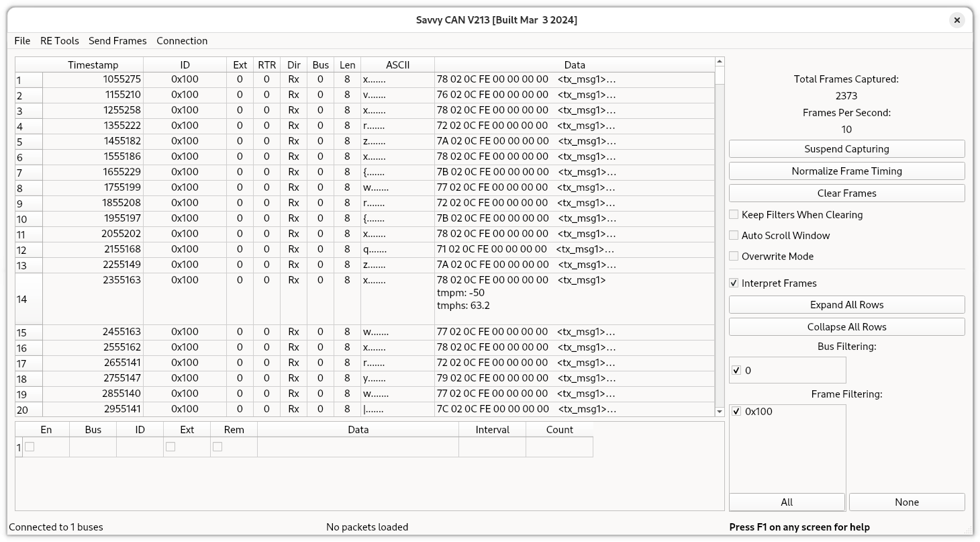The image size is (980, 542).
Task: Click the 'Total Frames Captured:' label
Action: 846,79
